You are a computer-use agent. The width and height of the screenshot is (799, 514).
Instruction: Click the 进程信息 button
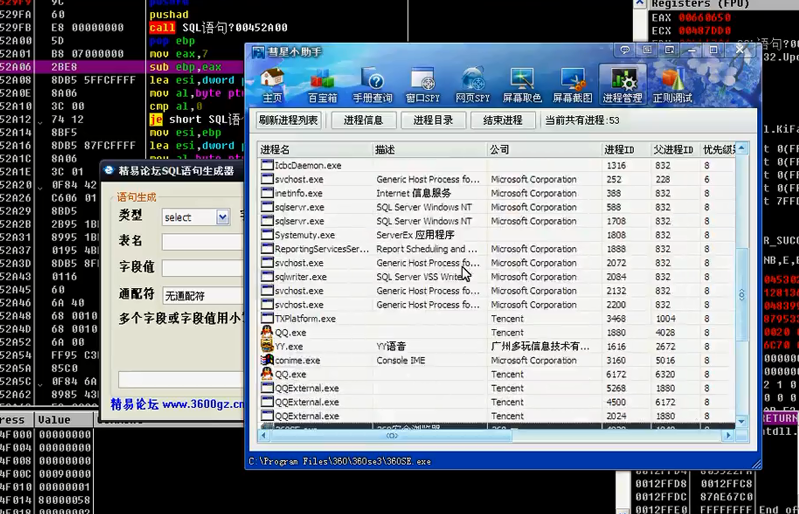click(x=363, y=120)
